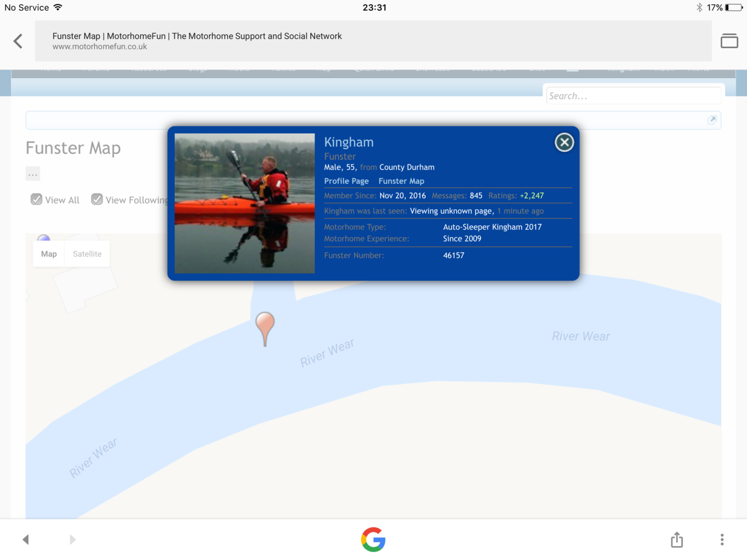
Task: Open the three-dot more menu
Action: click(x=722, y=539)
